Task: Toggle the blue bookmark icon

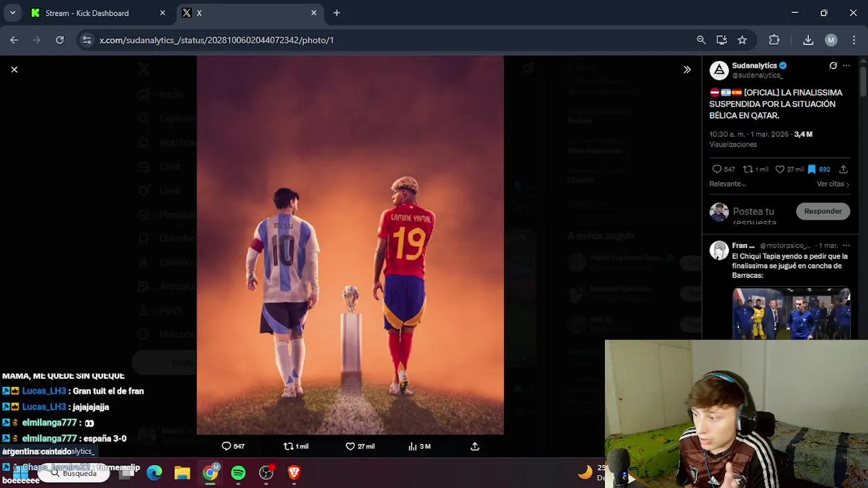Action: (811, 169)
